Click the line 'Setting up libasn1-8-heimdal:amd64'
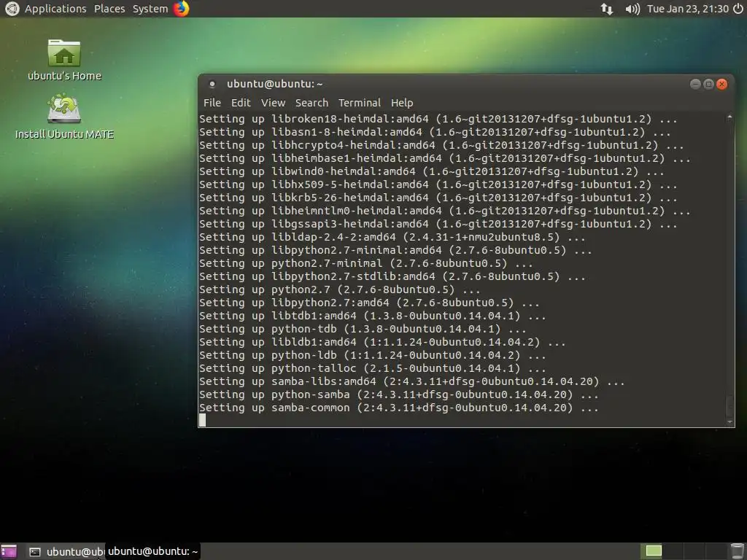 (x=435, y=132)
